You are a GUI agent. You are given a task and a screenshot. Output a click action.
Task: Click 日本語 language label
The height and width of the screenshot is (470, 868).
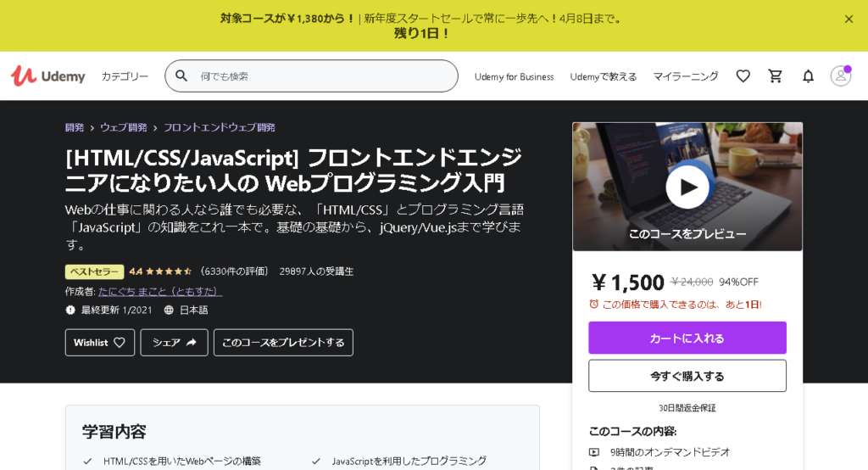(x=194, y=310)
